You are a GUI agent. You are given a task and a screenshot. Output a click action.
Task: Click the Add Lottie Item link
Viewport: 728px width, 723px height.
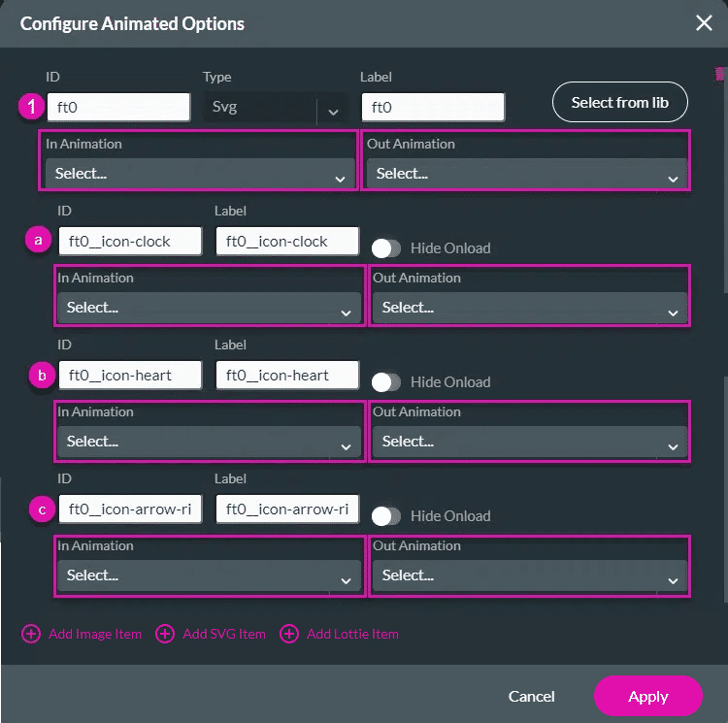tap(353, 634)
